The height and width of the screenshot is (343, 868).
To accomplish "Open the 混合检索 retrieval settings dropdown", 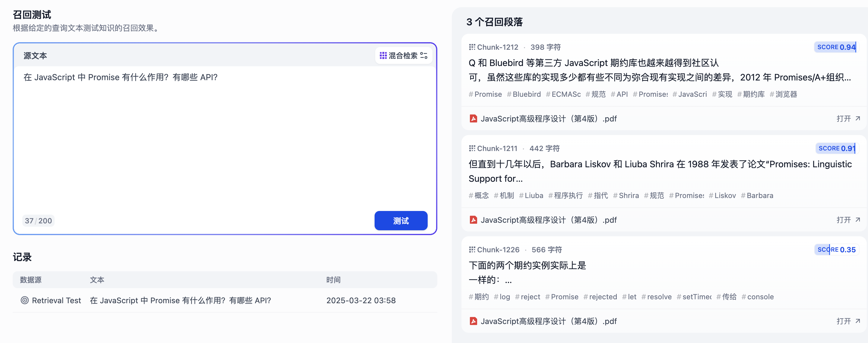I will pyautogui.click(x=403, y=55).
